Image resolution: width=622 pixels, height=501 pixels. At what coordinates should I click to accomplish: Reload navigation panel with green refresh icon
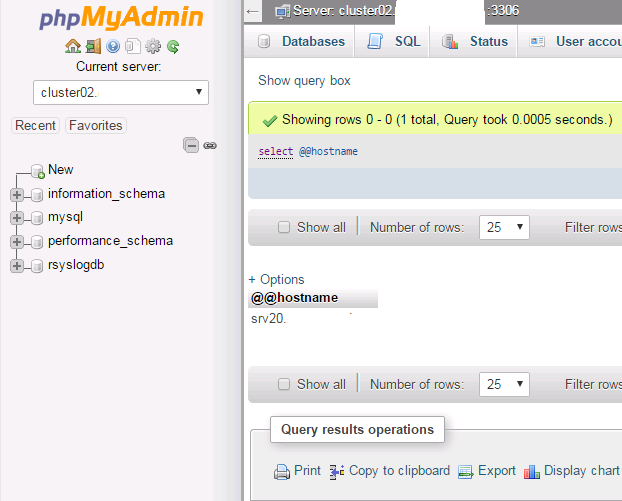tap(173, 46)
